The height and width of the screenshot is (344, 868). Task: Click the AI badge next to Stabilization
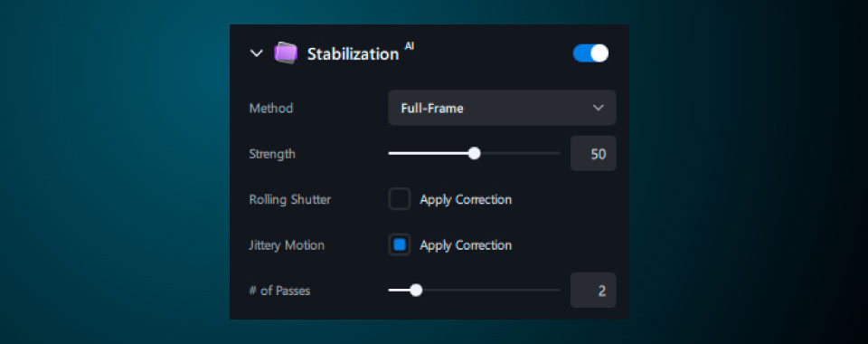pos(409,46)
